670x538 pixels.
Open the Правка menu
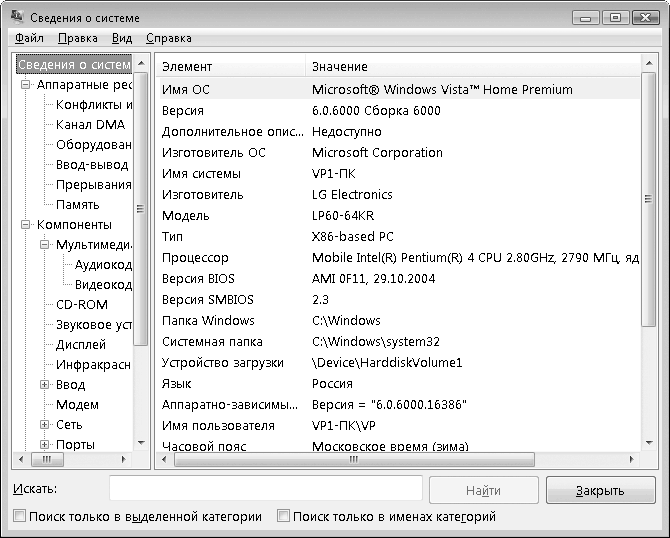77,38
